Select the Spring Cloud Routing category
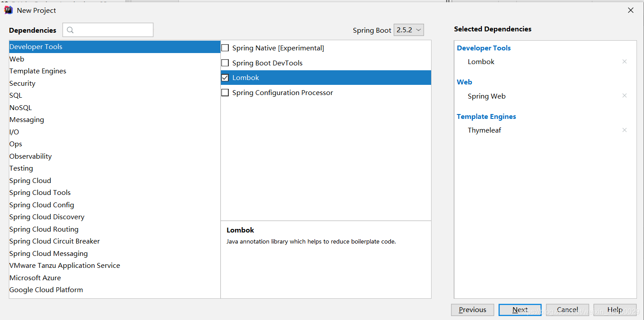 pyautogui.click(x=115, y=229)
